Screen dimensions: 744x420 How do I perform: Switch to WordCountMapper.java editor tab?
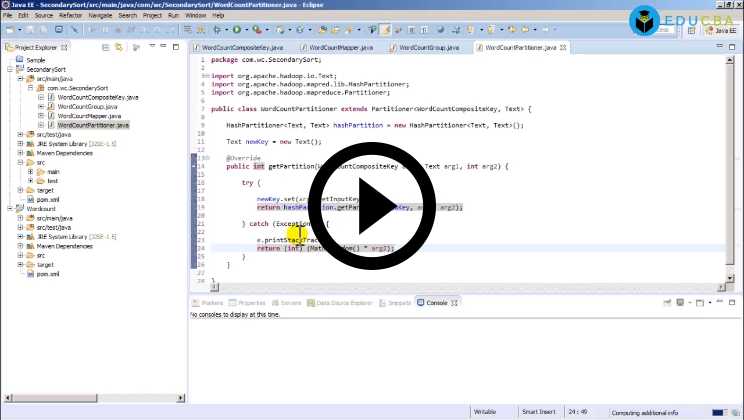coord(343,47)
